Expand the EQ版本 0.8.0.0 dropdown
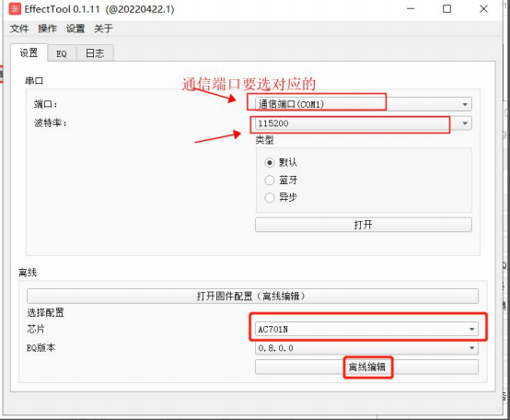This screenshot has width=510, height=420. [x=366, y=348]
